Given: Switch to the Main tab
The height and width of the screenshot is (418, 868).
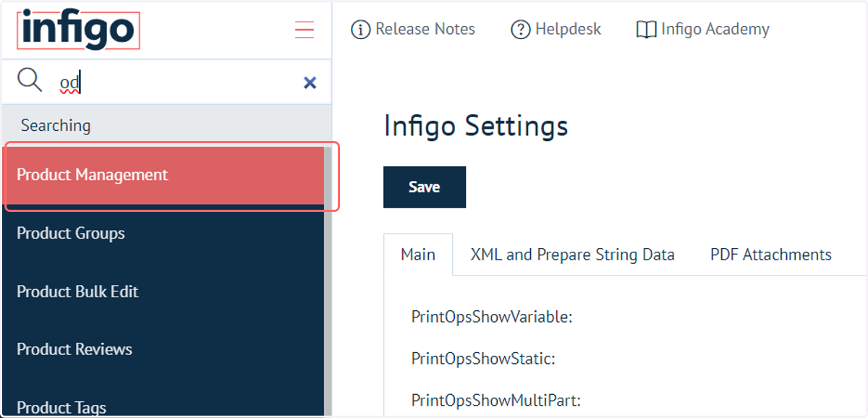Looking at the screenshot, I should 418,255.
